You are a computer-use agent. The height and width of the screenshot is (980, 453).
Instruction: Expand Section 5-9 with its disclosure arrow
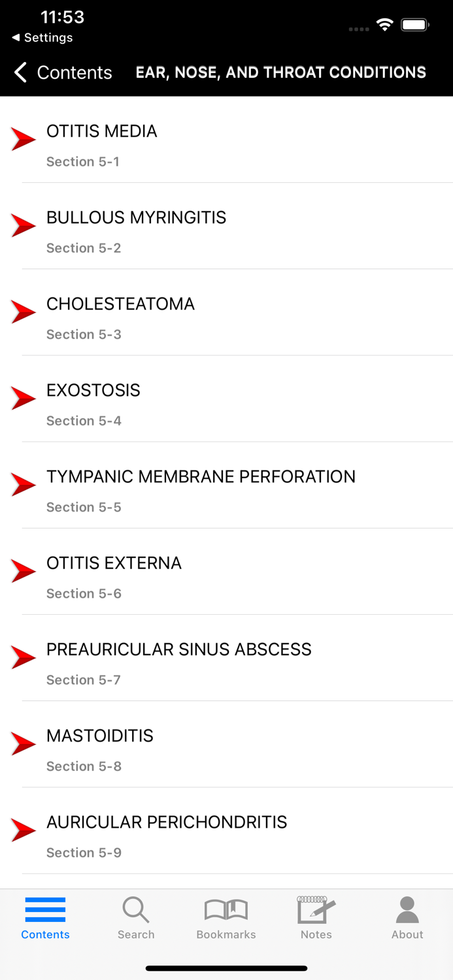[24, 830]
